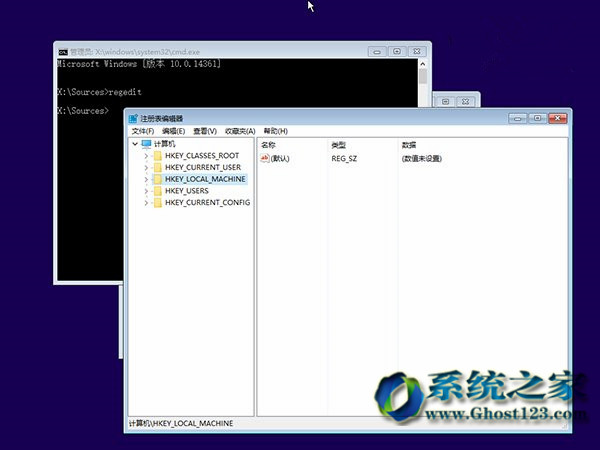Viewport: 600px width, 450px height.
Task: Select the 计算机 tree label
Action: tap(165, 144)
